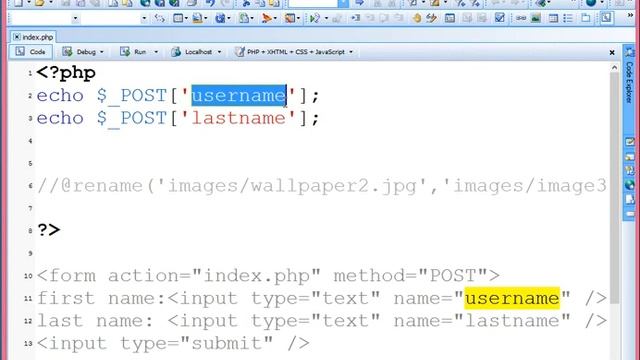Image resolution: width=640 pixels, height=360 pixels.
Task: Click the highlighted icon at toolbar end
Action: (607, 18)
